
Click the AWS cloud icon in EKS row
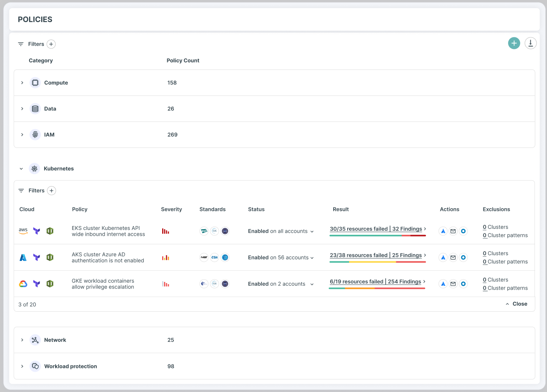(23, 231)
